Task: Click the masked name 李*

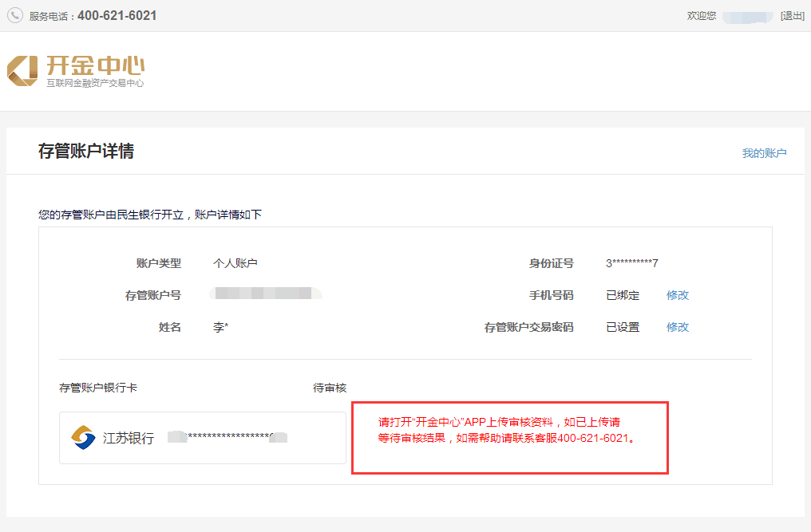Action: (221, 327)
